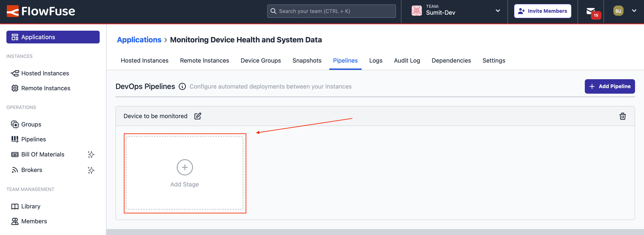Focus the Search your team field
644x235 pixels.
331,11
